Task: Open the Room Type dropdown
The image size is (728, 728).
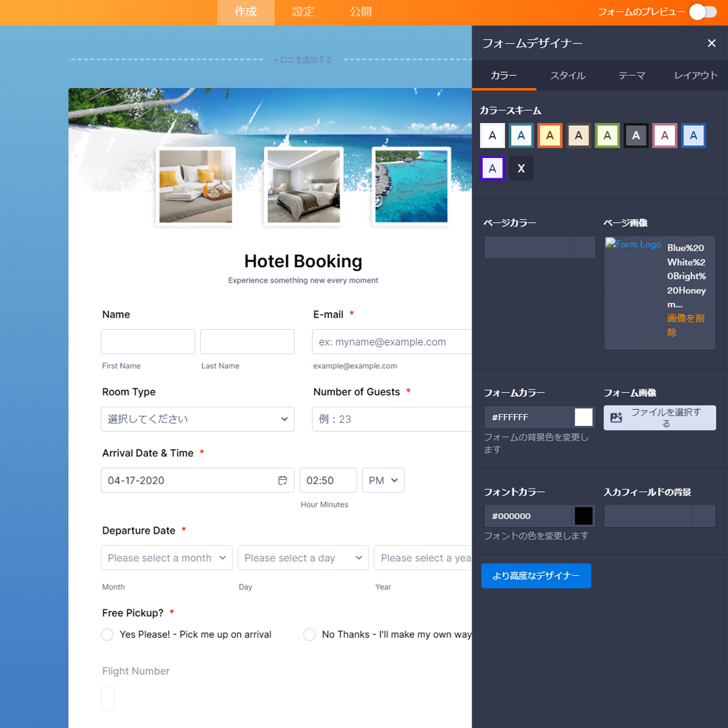Action: click(x=198, y=419)
